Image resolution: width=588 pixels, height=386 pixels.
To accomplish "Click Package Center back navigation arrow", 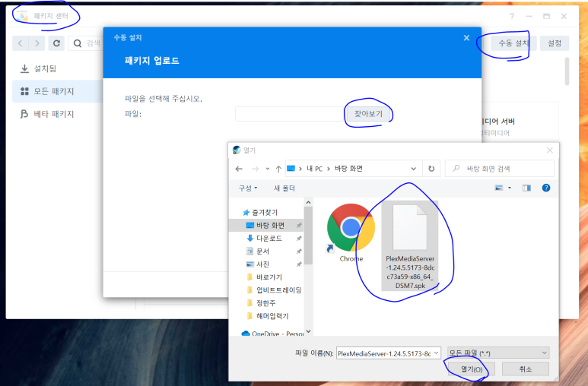I will click(x=21, y=43).
